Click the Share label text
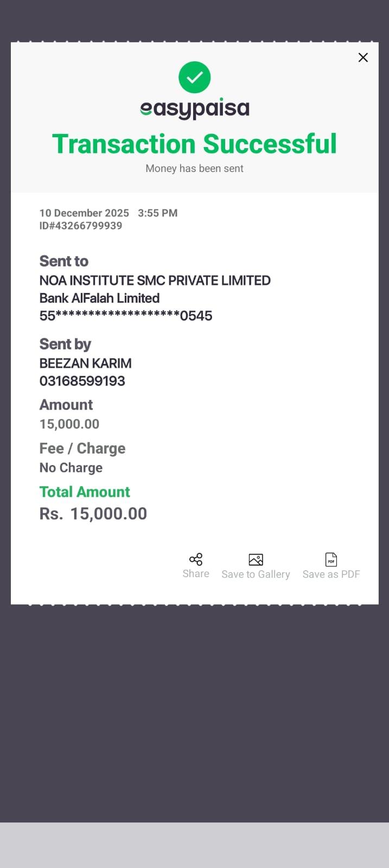This screenshot has height=868, width=389. [196, 574]
